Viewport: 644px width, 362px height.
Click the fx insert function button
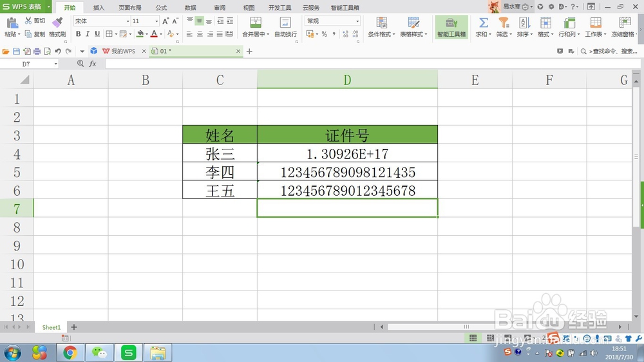pyautogui.click(x=93, y=64)
